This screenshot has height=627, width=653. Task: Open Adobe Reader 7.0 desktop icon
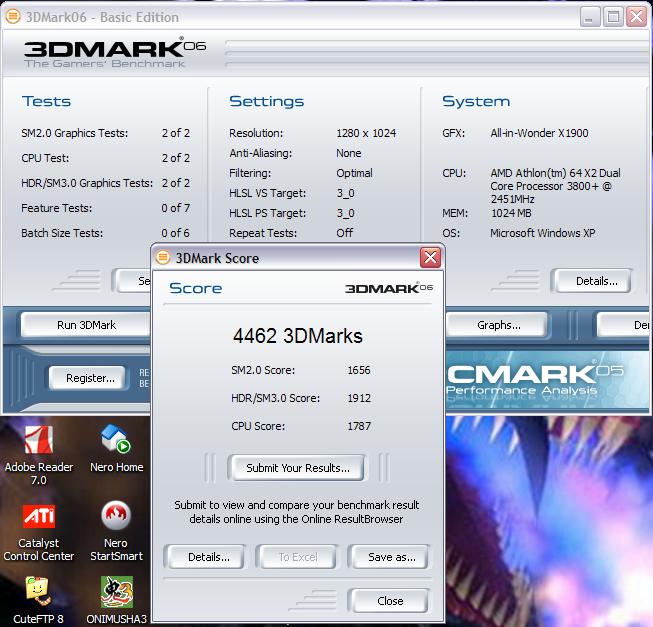38,441
